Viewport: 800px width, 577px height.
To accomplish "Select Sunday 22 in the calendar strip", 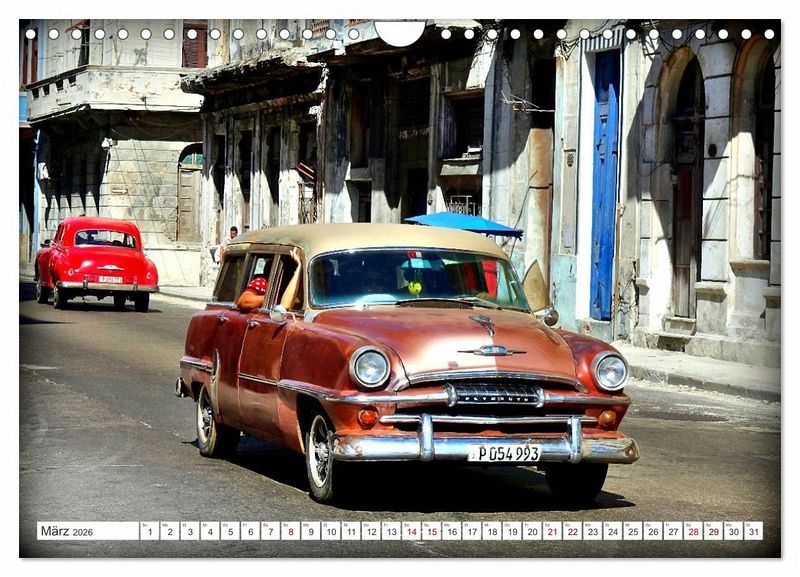I will click(x=573, y=531).
